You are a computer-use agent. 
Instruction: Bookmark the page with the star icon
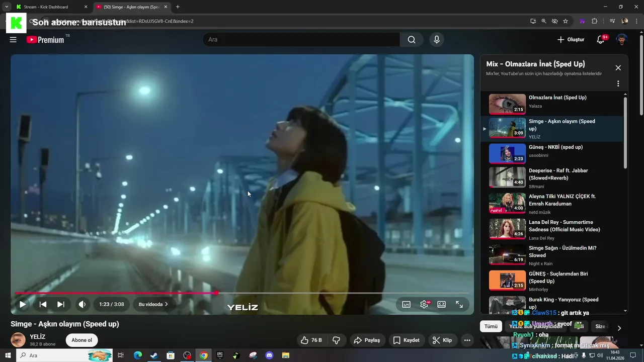(x=566, y=21)
